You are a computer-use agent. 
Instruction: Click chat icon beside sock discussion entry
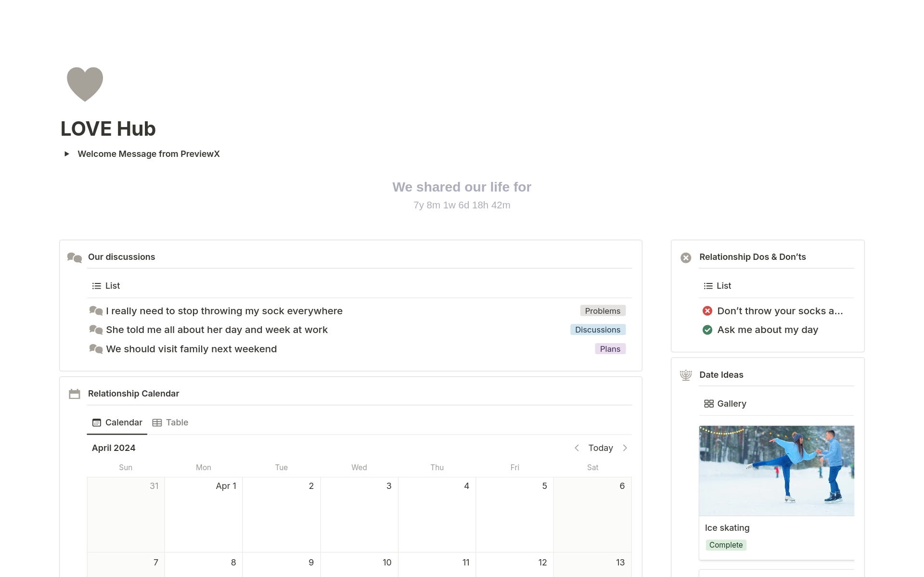point(96,311)
